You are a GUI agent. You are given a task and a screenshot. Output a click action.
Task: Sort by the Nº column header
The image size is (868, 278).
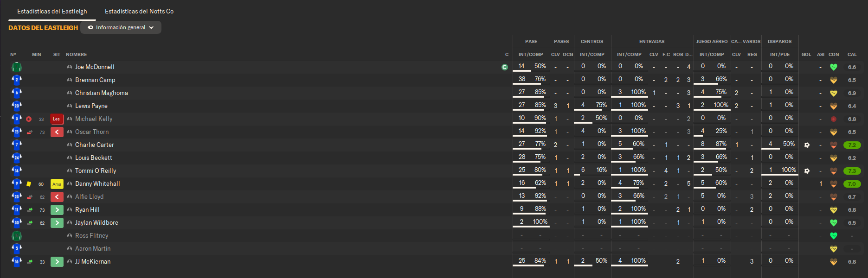tap(13, 55)
